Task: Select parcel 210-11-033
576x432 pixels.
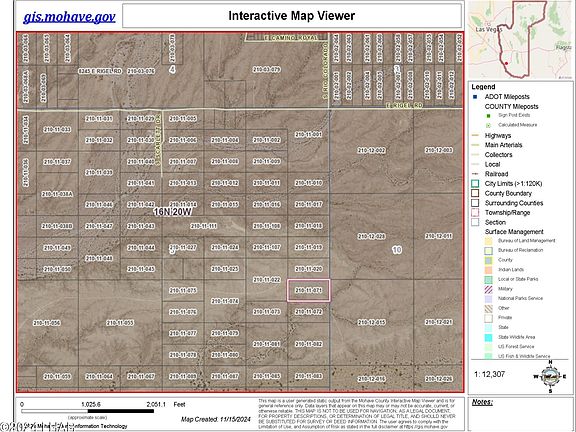Action: (x=57, y=129)
